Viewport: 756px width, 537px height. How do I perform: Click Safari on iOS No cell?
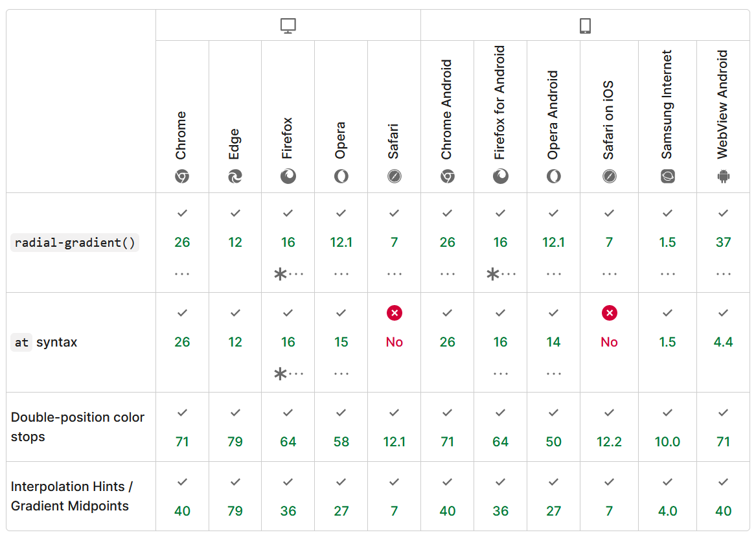[609, 342]
